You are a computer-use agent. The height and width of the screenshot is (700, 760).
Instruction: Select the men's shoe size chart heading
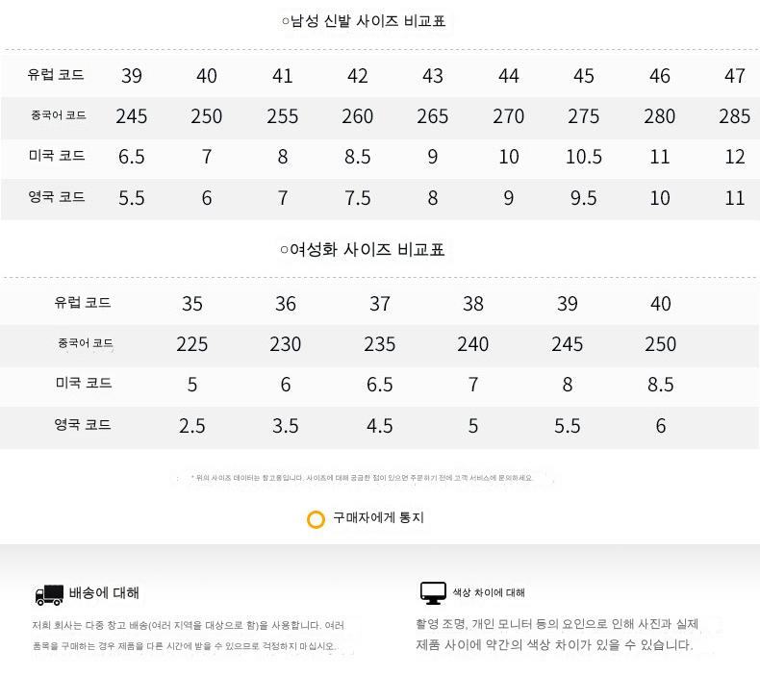pos(364,21)
